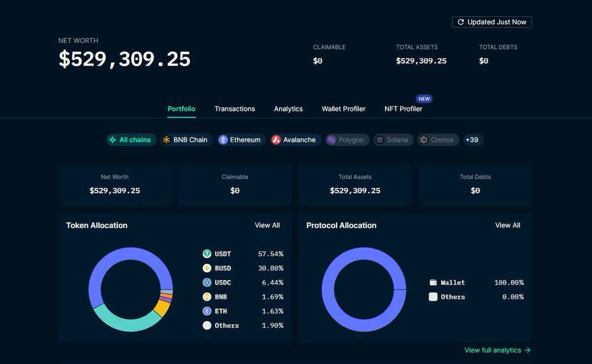Click the All chains diamond icon
Viewport: 592px width, 364px height.
[113, 140]
